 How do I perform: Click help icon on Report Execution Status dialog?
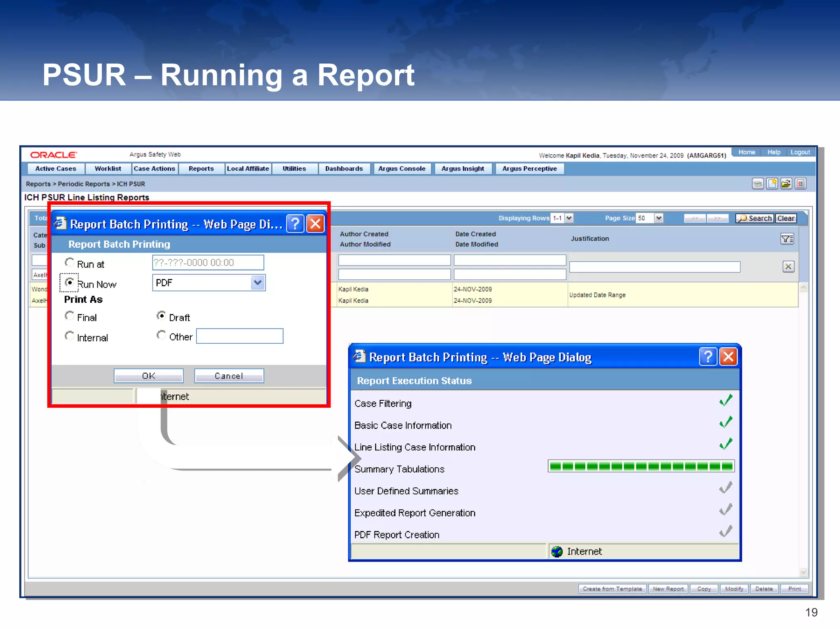pos(708,357)
